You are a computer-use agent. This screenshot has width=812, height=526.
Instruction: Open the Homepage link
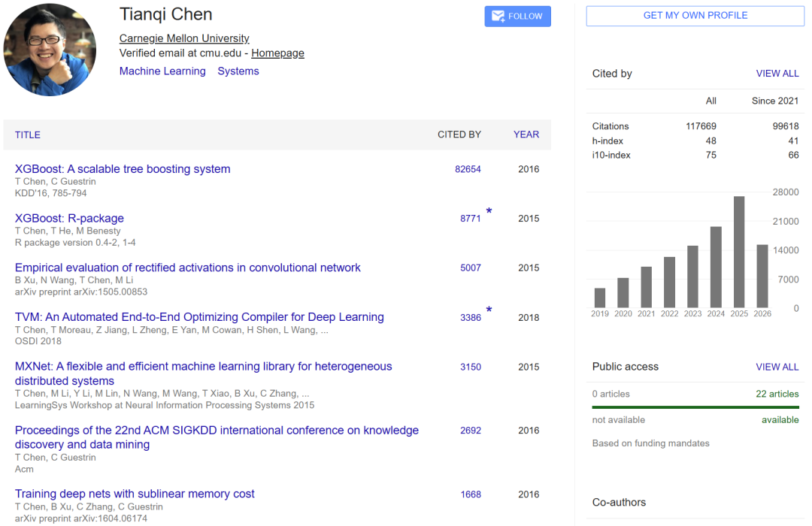pos(277,53)
